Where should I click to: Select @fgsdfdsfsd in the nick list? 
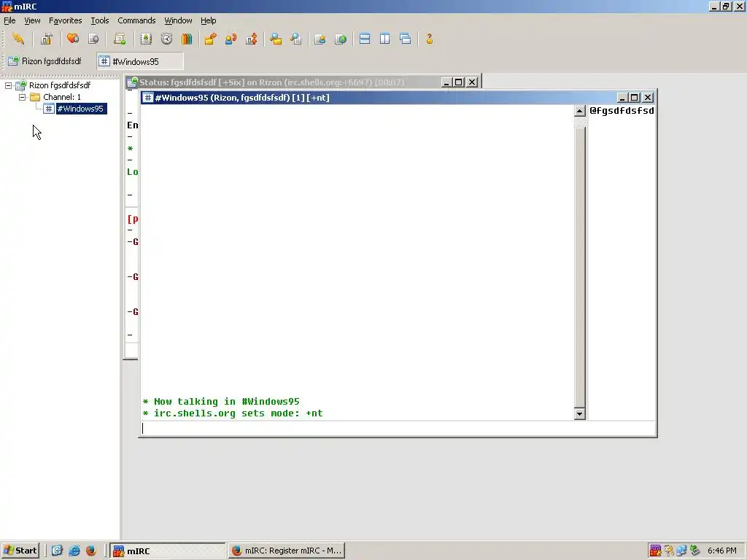(622, 111)
